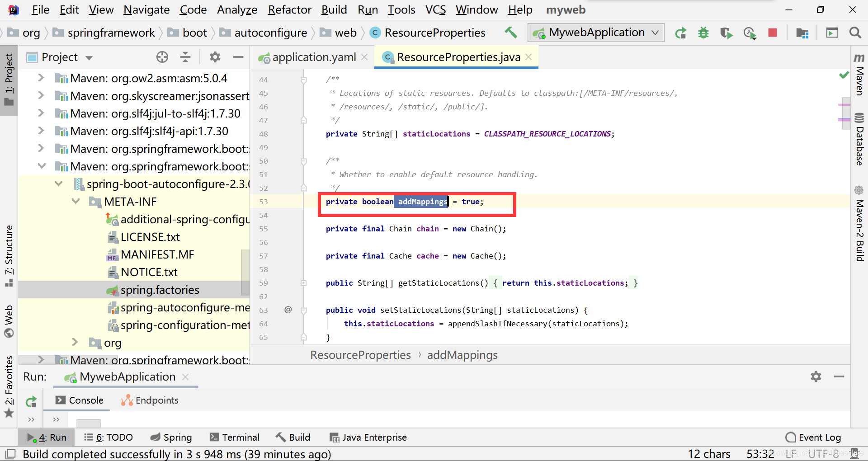Open Maven-2 Build side panel
This screenshot has width=868, height=461.
859,224
